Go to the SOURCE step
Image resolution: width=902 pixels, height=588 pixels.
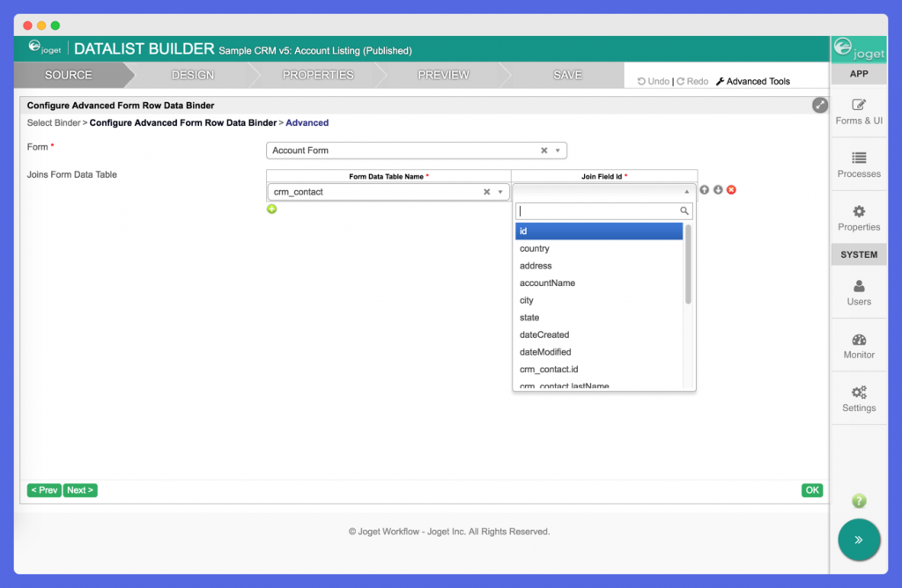(x=69, y=76)
